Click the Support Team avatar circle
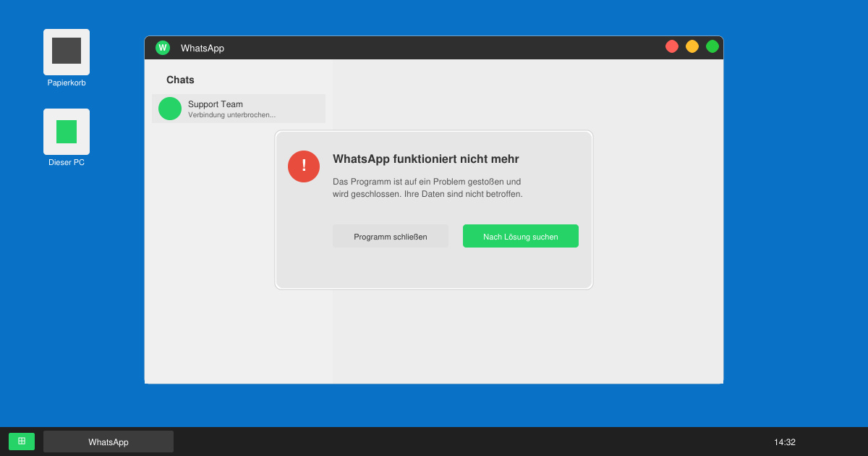 (x=170, y=109)
